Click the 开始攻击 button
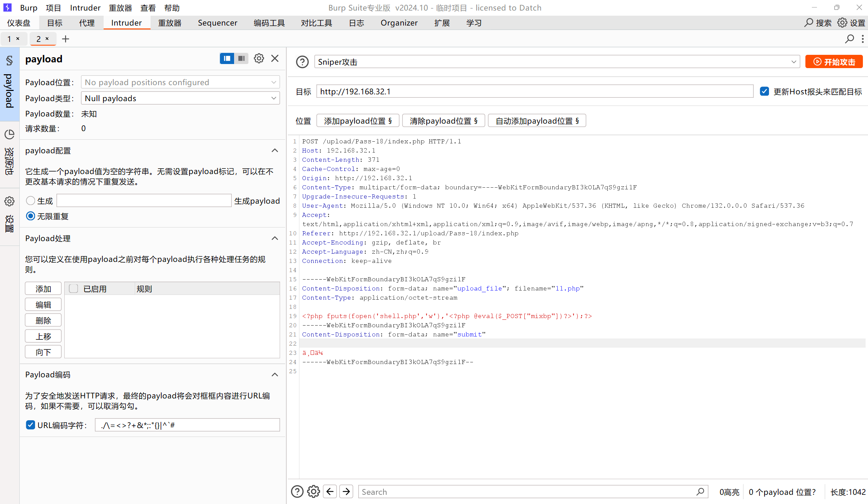 [834, 62]
